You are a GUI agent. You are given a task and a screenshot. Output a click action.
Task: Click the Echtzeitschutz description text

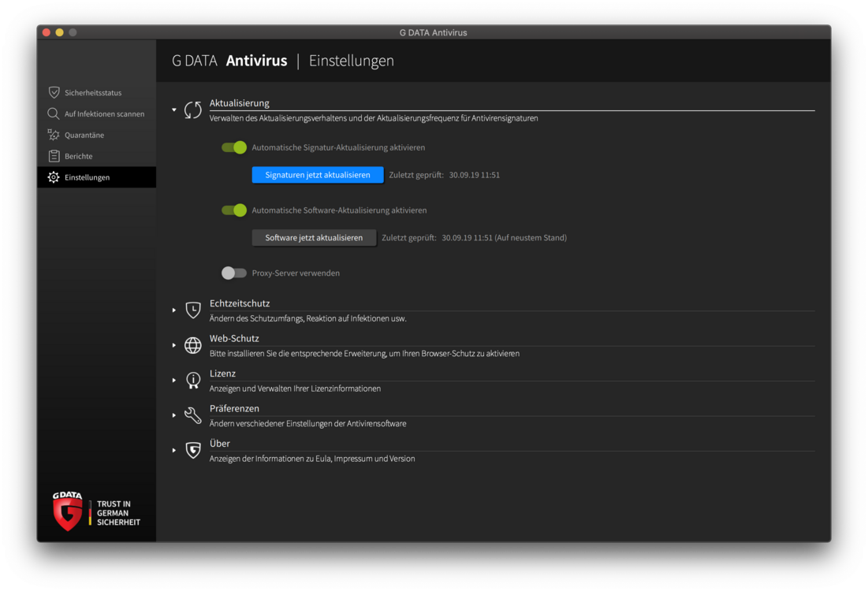pos(307,318)
